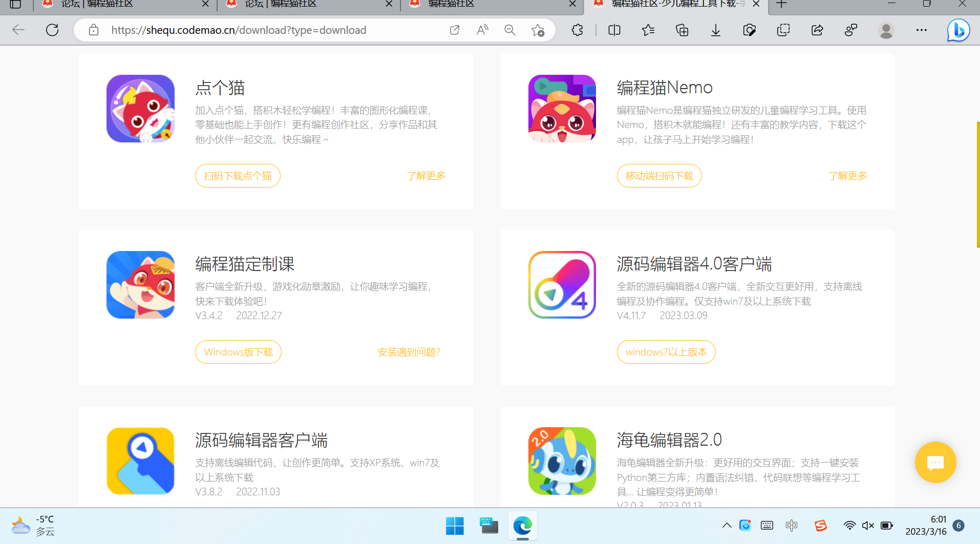Click the 海龟编辑器2.0 app icon
The width and height of the screenshot is (980, 544).
pyautogui.click(x=562, y=461)
